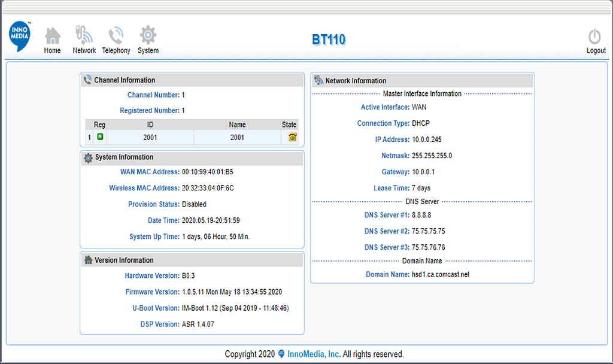
Task: Click WAN MAC address 00:10:99:40:01:B5
Action: coord(208,172)
